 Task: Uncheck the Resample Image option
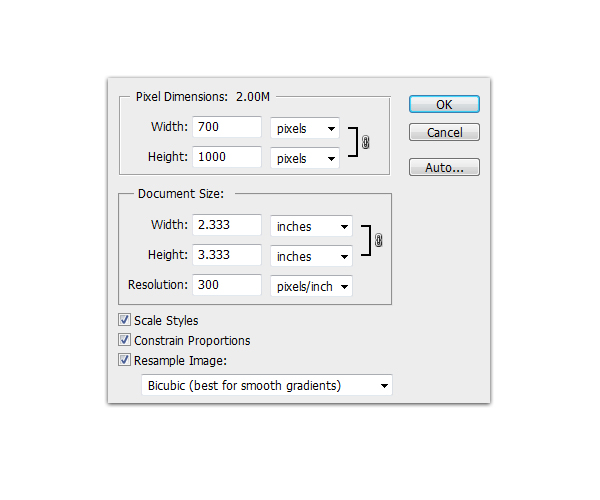point(125,360)
